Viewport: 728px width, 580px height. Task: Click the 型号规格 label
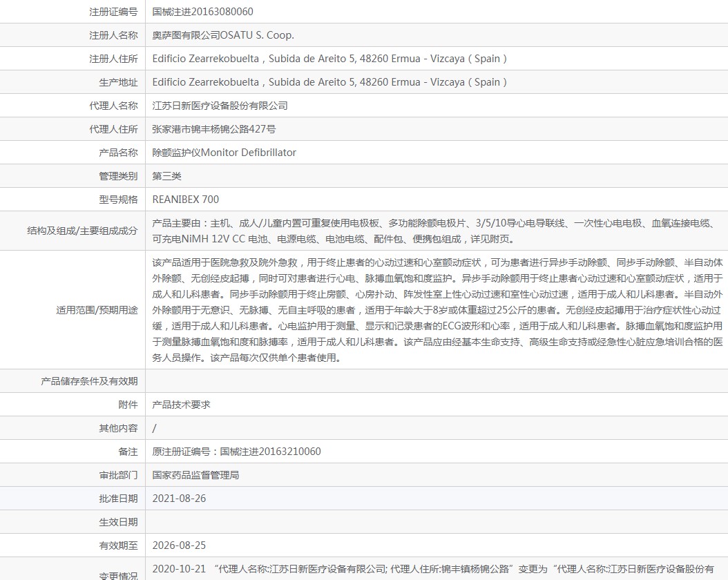coord(118,200)
